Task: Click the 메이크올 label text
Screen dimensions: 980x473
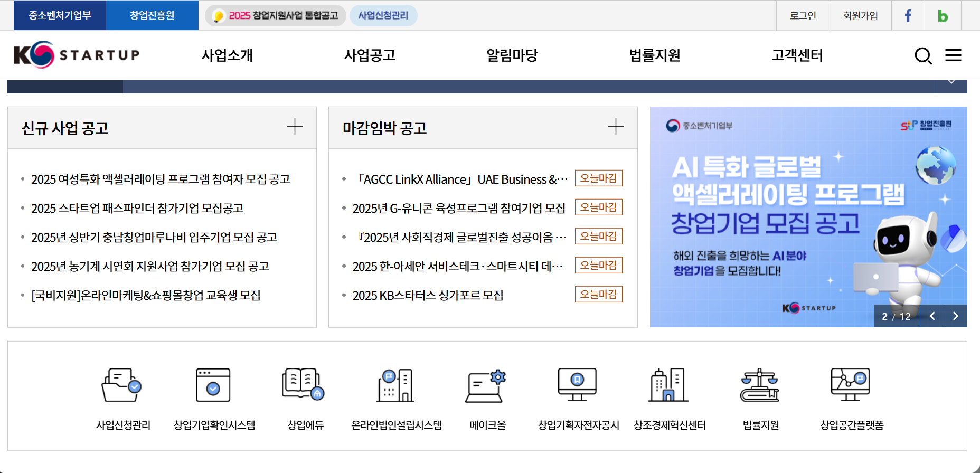Action: (x=487, y=425)
